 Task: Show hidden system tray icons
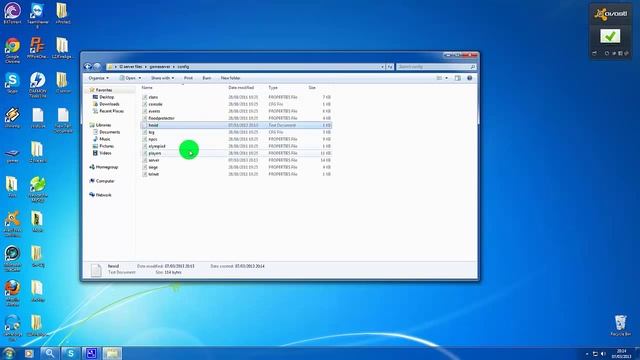(x=587, y=353)
